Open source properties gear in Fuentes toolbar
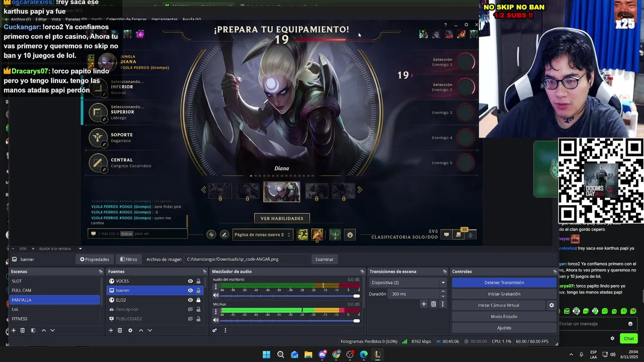The image size is (644, 362). [x=130, y=330]
